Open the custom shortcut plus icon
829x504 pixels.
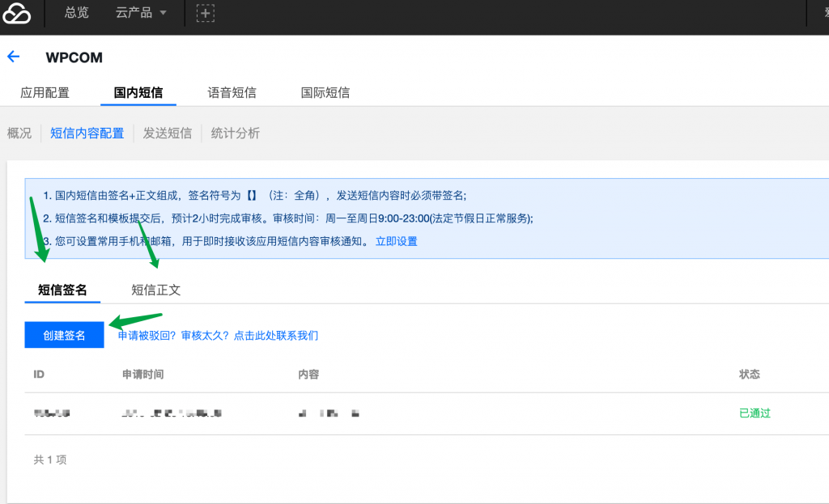(x=206, y=13)
